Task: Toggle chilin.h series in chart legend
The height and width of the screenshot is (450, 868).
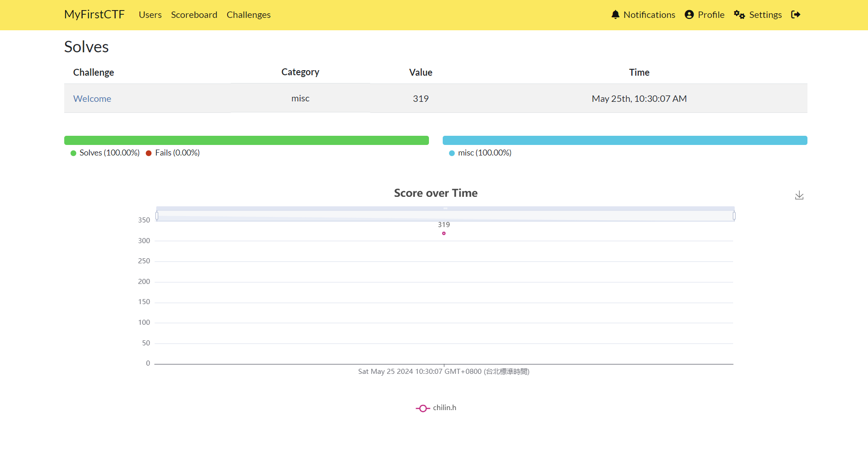Action: (x=436, y=408)
